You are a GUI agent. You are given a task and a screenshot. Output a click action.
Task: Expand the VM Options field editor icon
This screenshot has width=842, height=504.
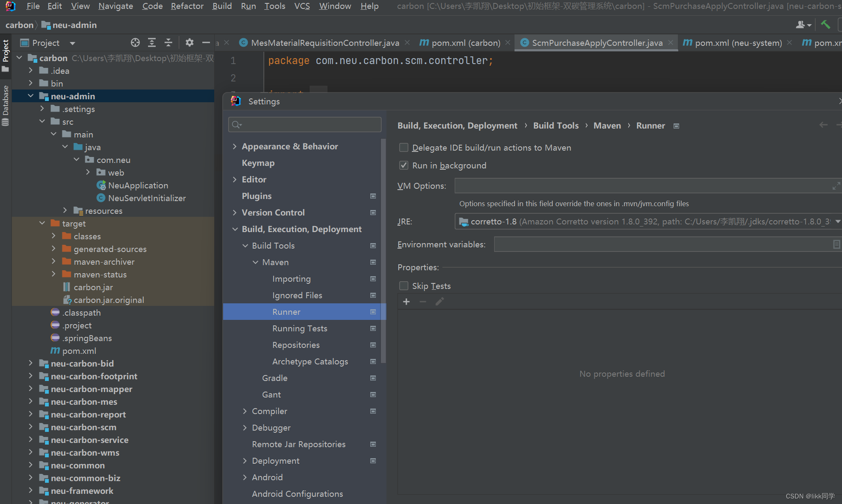[x=836, y=186]
